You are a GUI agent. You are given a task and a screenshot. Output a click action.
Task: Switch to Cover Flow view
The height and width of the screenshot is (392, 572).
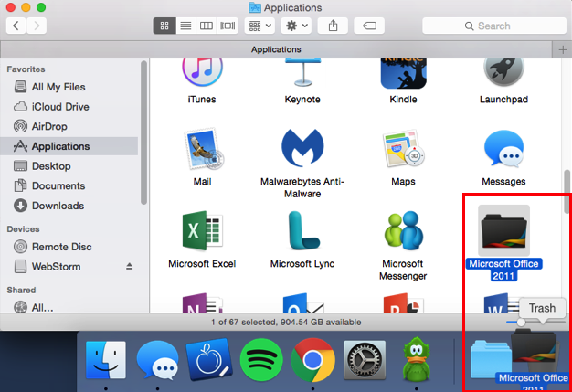(228, 26)
